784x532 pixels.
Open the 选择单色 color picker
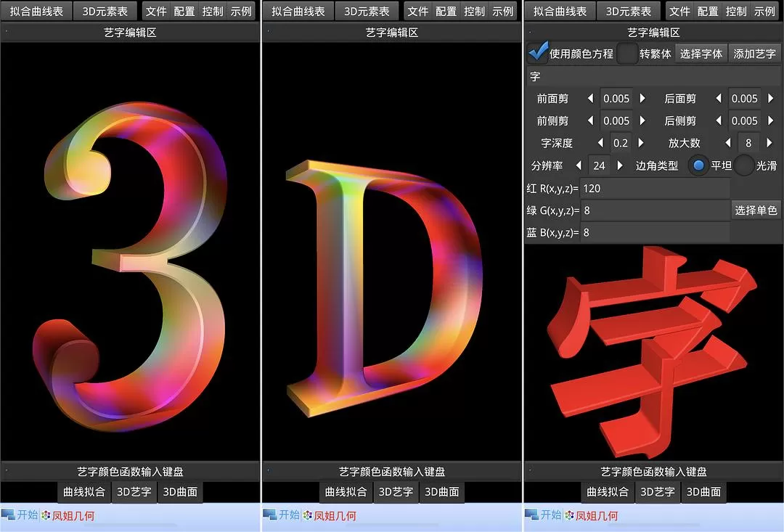756,210
